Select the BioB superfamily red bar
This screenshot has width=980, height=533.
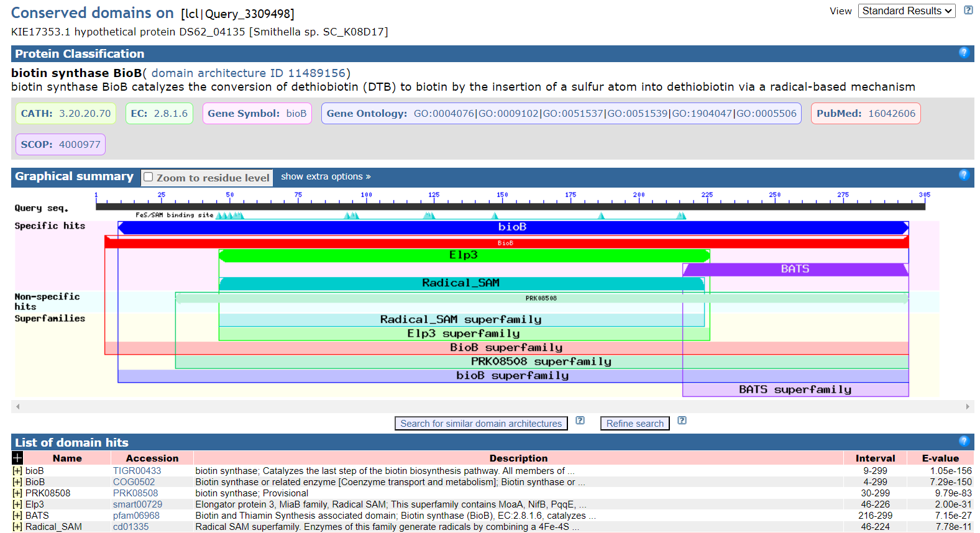[506, 347]
